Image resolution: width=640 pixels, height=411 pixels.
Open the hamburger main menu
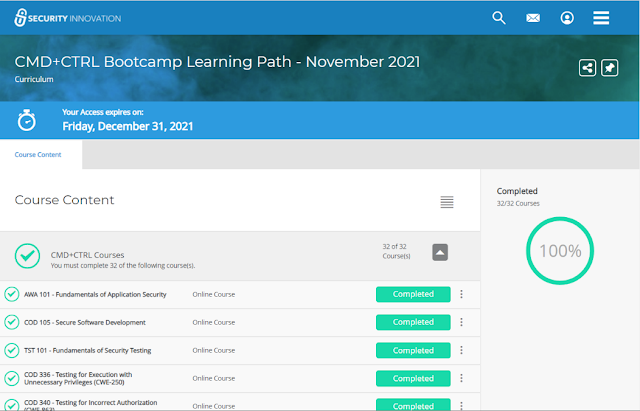601,18
